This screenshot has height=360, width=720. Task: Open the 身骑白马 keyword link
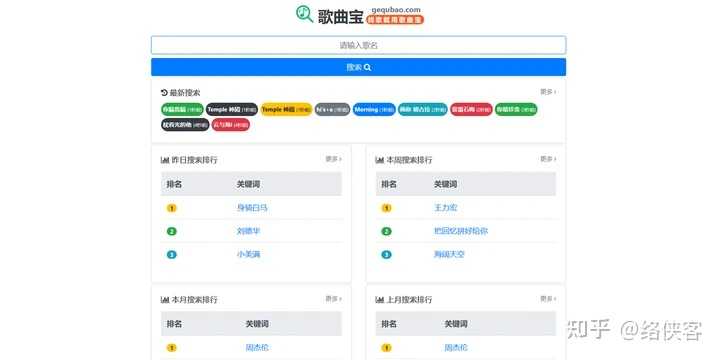tap(252, 208)
